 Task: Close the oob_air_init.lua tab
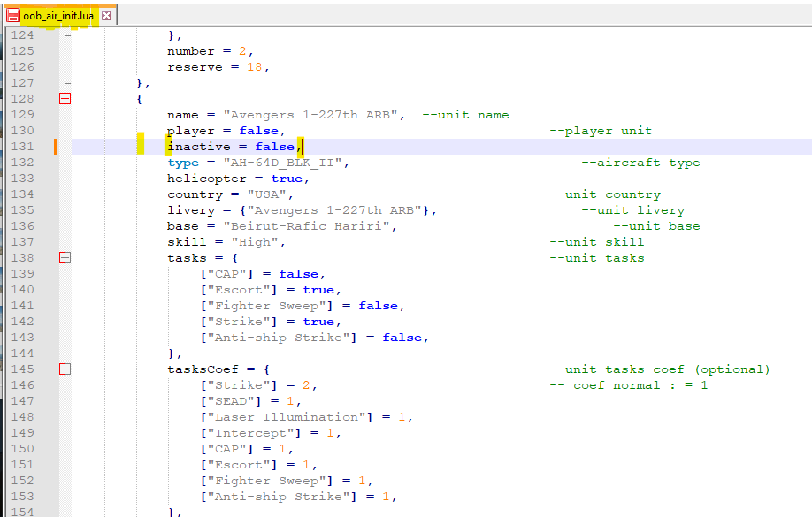click(106, 16)
